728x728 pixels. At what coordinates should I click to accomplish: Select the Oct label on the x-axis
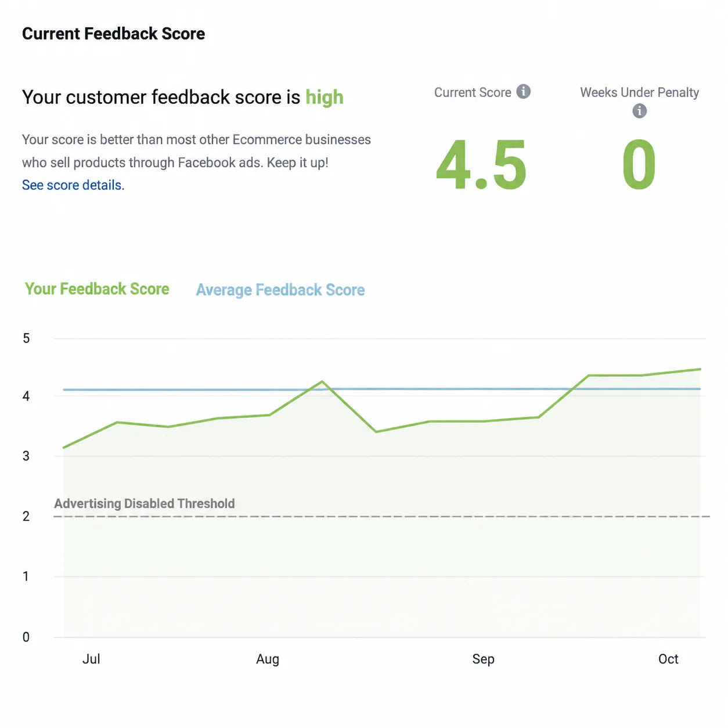click(668, 659)
